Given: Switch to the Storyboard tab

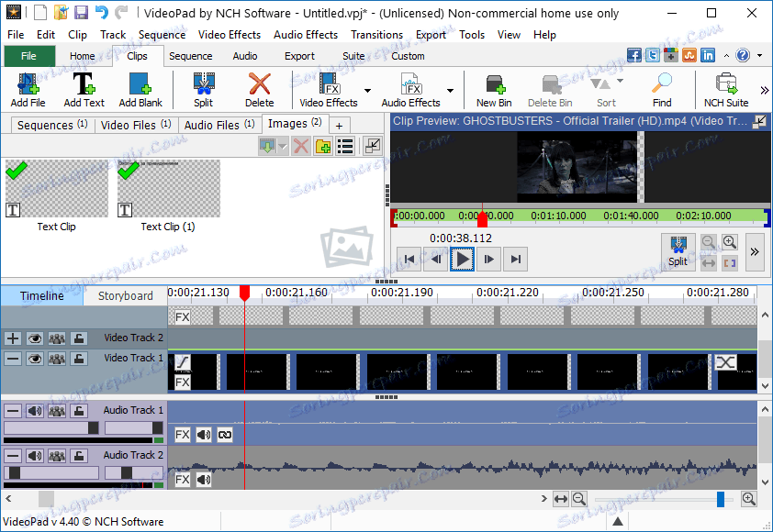Looking at the screenshot, I should pyautogui.click(x=126, y=295).
